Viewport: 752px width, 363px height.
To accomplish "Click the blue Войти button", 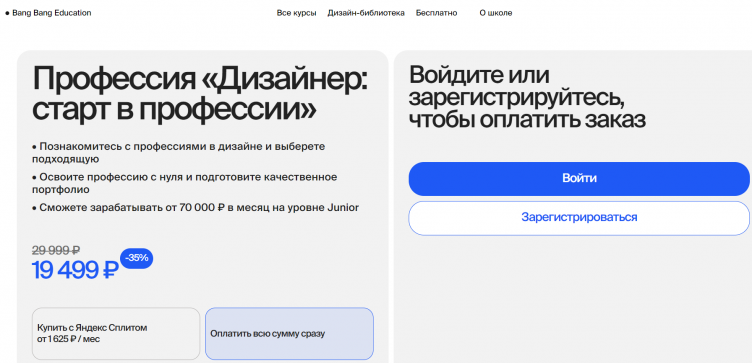I will [579, 178].
